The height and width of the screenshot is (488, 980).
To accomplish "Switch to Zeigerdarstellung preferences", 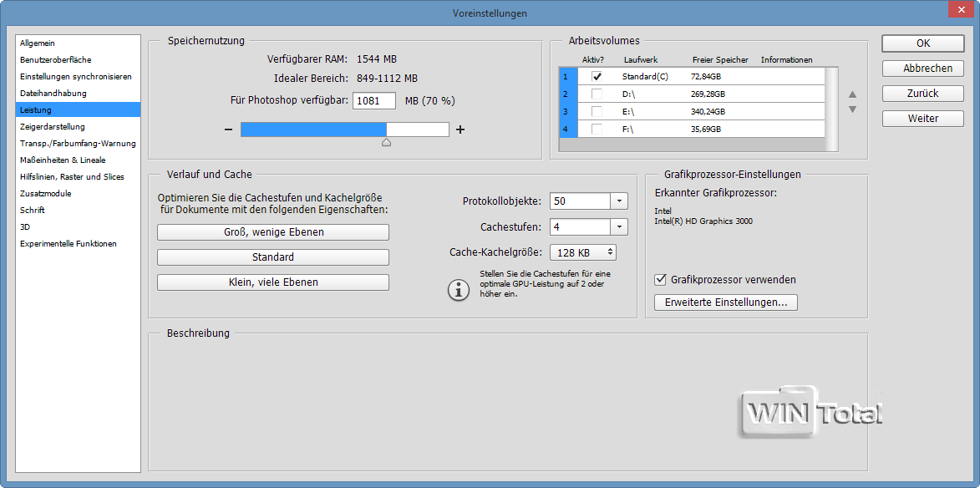I will [53, 126].
